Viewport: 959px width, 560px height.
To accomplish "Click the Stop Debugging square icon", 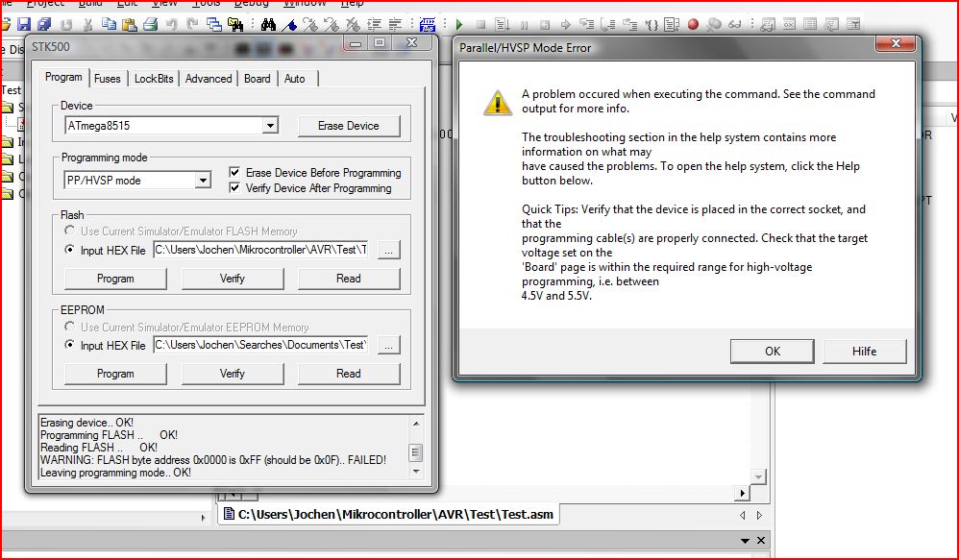I will tap(480, 24).
